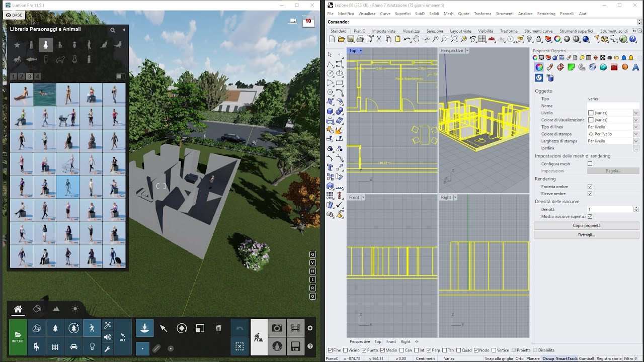Activate the Rotate object tool in Lumion
This screenshot has width=644, height=362.
[182, 328]
